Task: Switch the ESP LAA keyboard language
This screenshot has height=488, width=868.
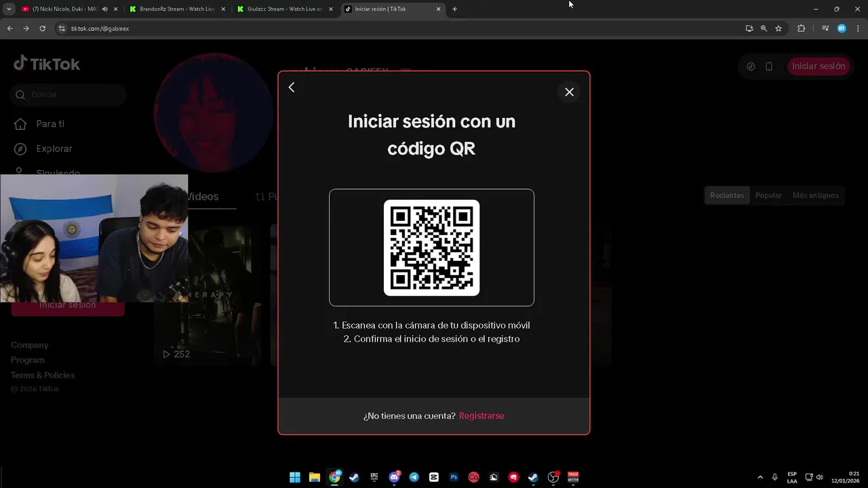Action: coord(792,477)
